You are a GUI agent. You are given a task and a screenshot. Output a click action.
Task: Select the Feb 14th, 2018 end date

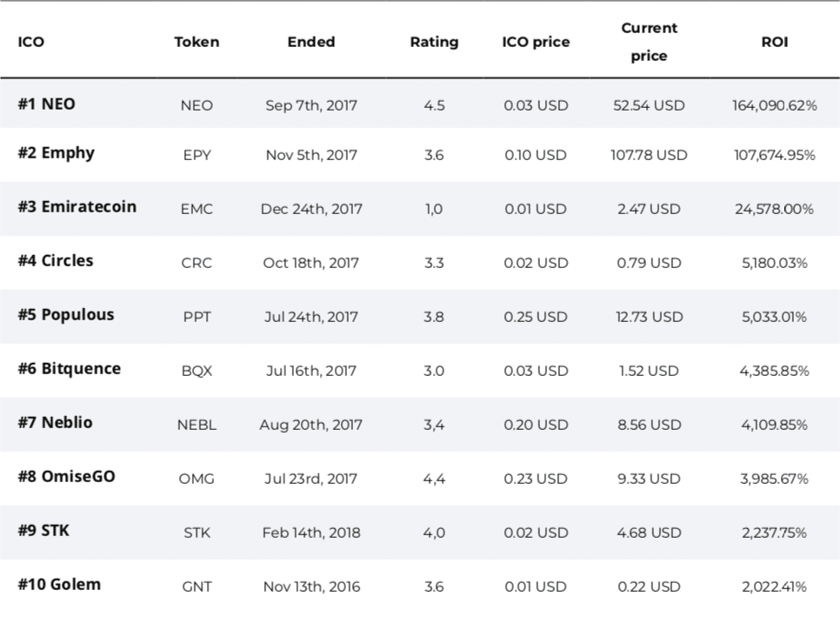311,533
